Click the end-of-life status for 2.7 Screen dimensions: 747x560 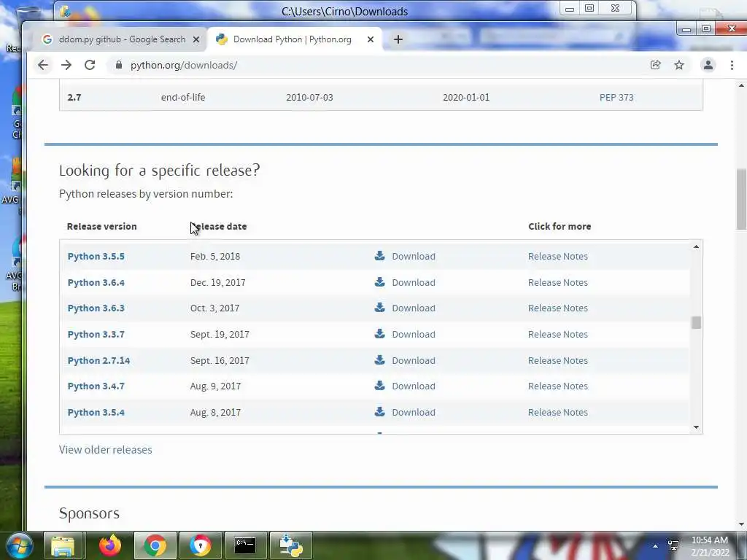[183, 97]
